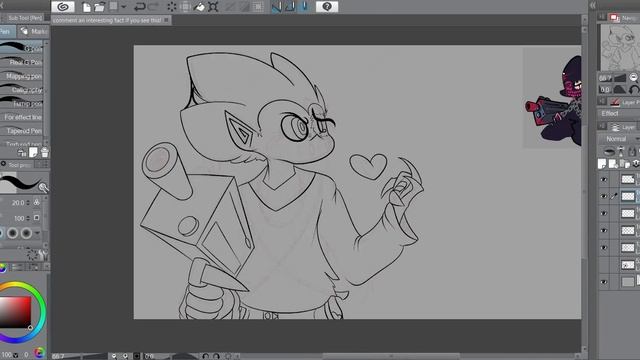Collapse the right panel dock with the double arrows

593,5
